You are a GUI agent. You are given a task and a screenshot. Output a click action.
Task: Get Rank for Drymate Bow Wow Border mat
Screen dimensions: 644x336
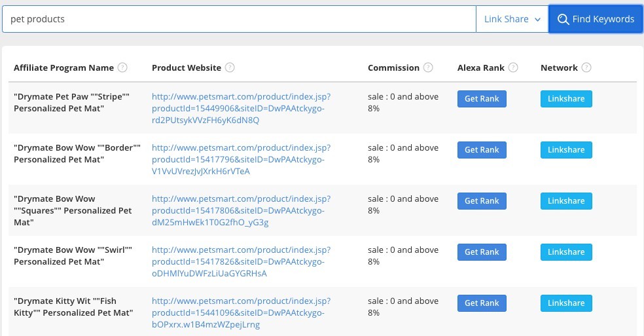point(482,150)
